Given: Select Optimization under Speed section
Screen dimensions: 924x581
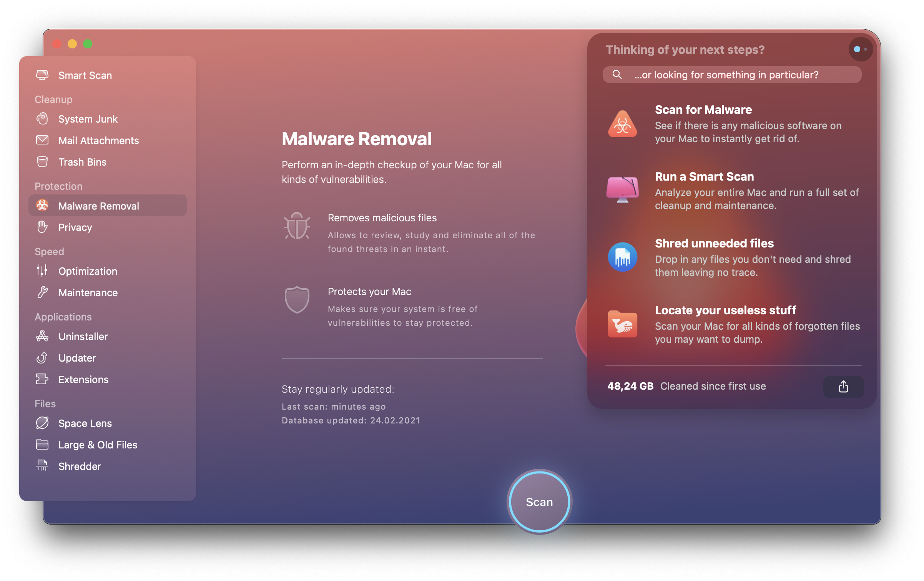Looking at the screenshot, I should tap(88, 271).
